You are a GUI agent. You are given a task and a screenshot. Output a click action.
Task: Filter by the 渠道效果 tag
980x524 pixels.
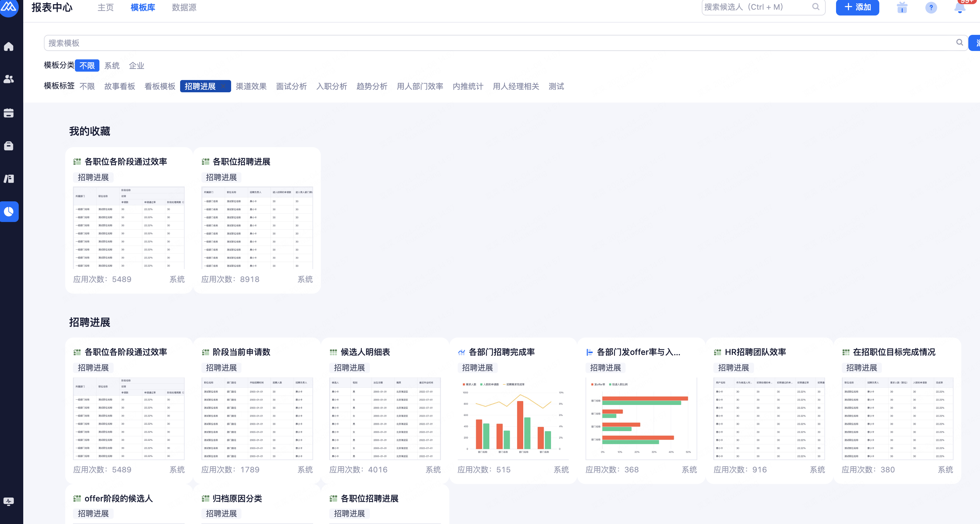click(251, 86)
